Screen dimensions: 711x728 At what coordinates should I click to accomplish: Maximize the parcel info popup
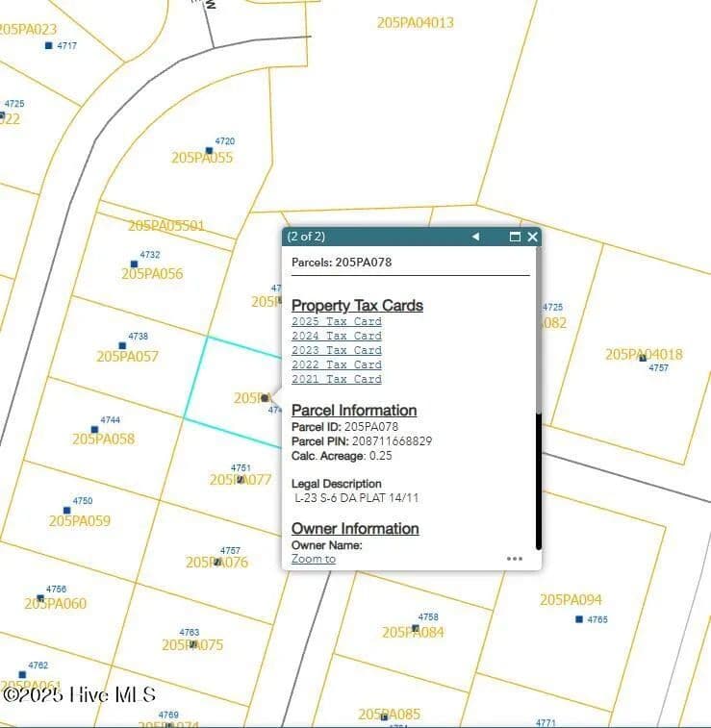515,237
